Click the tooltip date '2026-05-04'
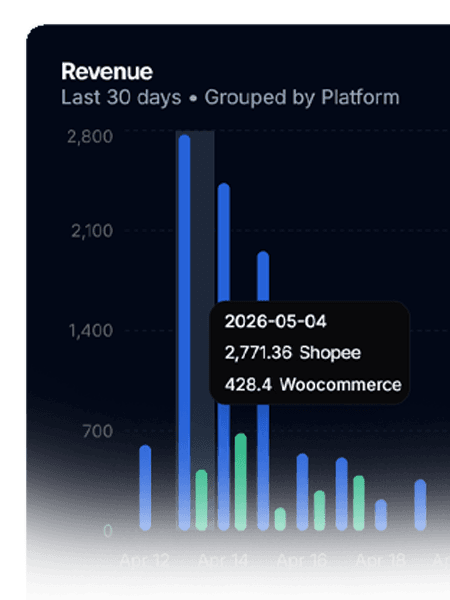450x600 pixels. [x=276, y=321]
